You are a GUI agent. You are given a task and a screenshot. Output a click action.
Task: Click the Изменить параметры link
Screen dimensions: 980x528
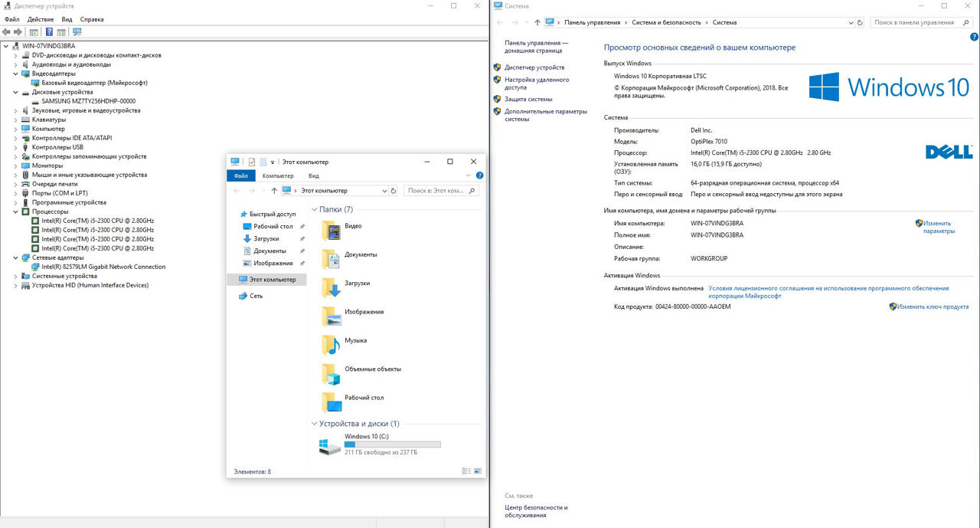coord(938,227)
